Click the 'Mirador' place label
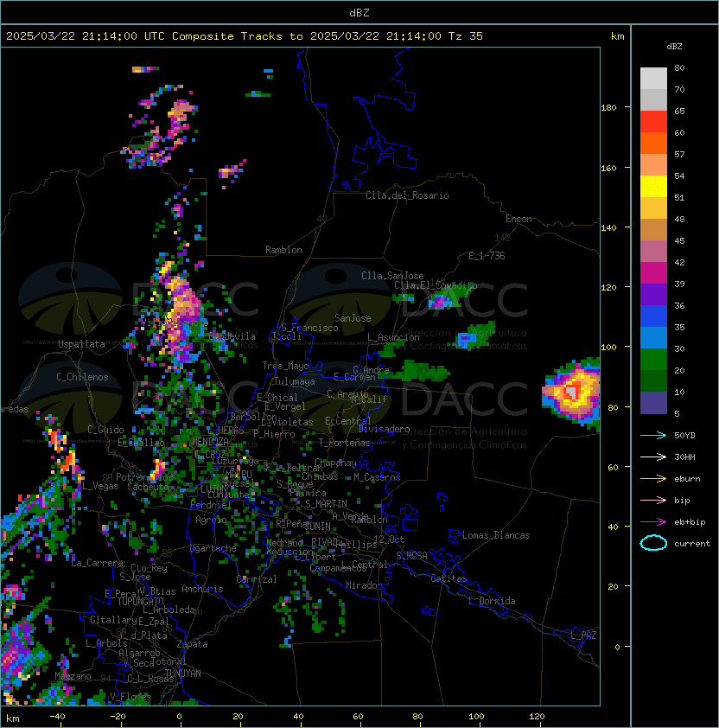The width and height of the screenshot is (719, 728). coord(364,585)
